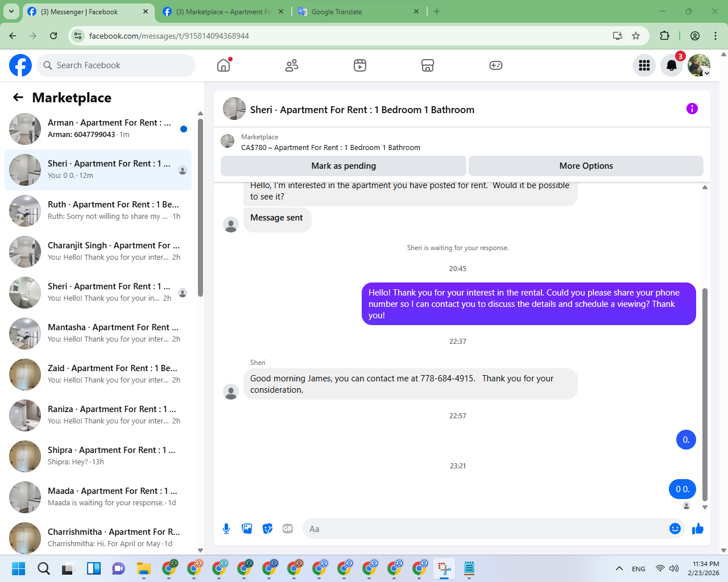Viewport: 728px width, 582px height.
Task: Click the browser address bar URL
Action: (169, 36)
